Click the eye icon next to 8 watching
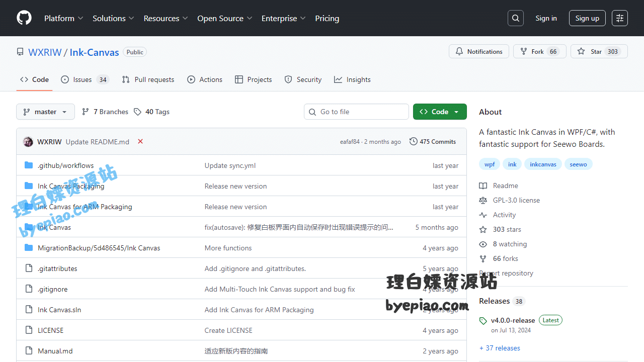Image resolution: width=644 pixels, height=362 pixels. coord(483,244)
